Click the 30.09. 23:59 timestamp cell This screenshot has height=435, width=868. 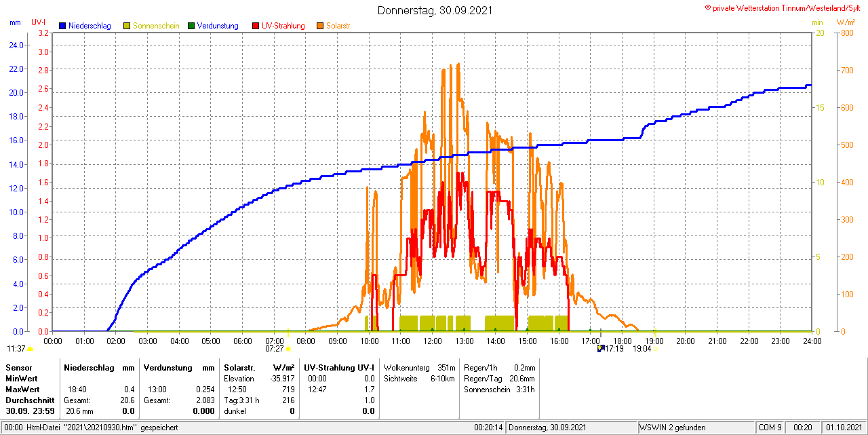coord(29,411)
